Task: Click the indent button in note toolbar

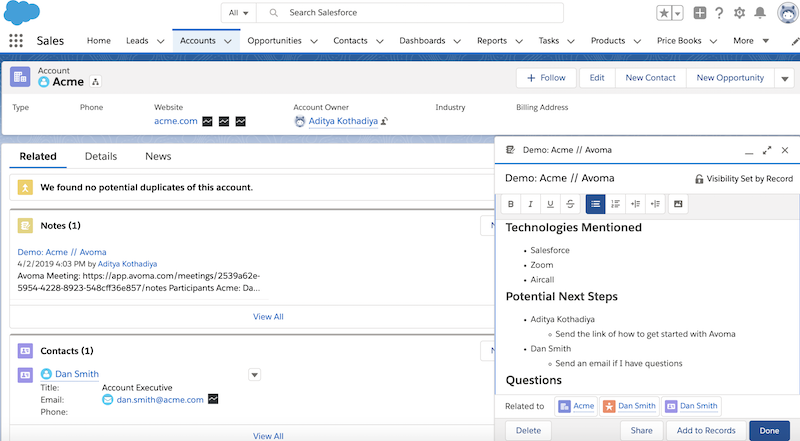Action: click(635, 204)
